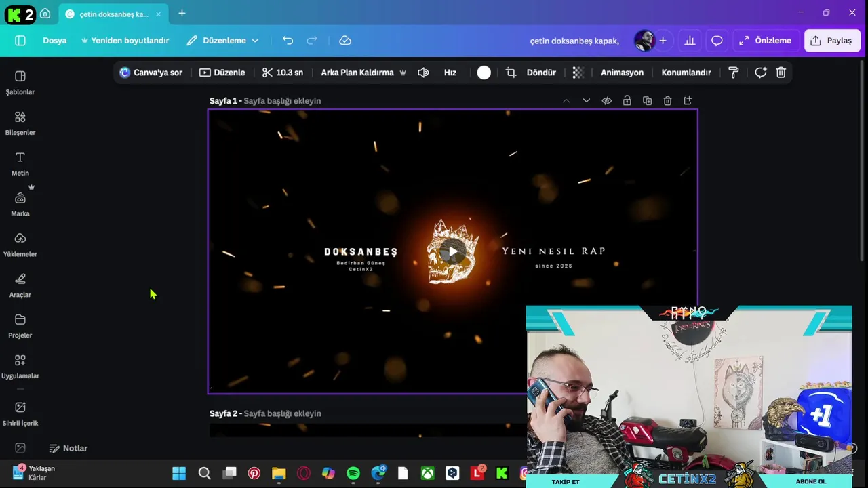Select the crop tool icon

[511, 73]
